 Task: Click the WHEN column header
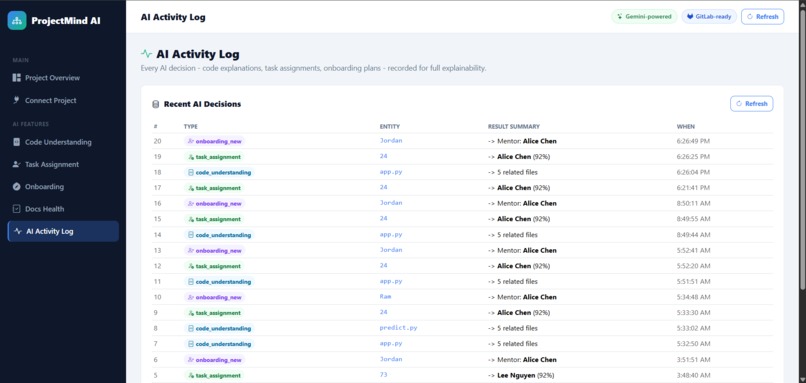686,126
